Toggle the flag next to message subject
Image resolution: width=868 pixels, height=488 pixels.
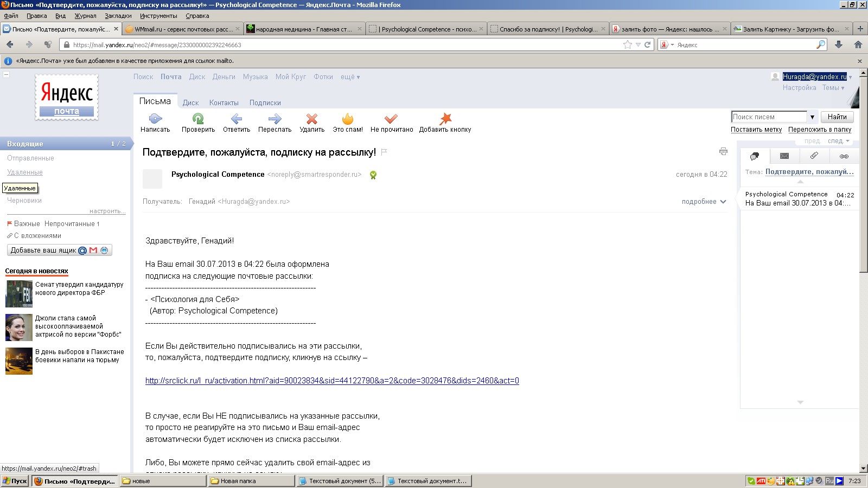[384, 152]
